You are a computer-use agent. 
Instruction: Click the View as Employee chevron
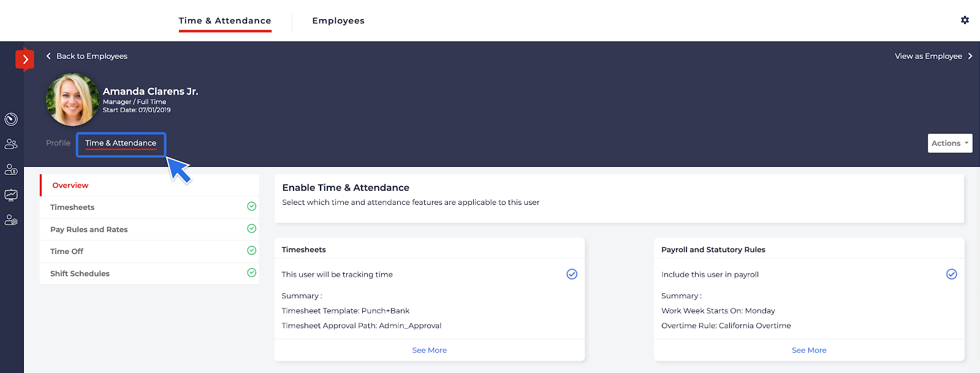[970, 56]
